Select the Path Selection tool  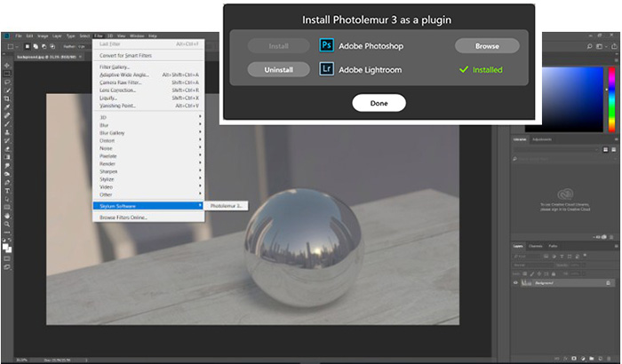pyautogui.click(x=7, y=199)
